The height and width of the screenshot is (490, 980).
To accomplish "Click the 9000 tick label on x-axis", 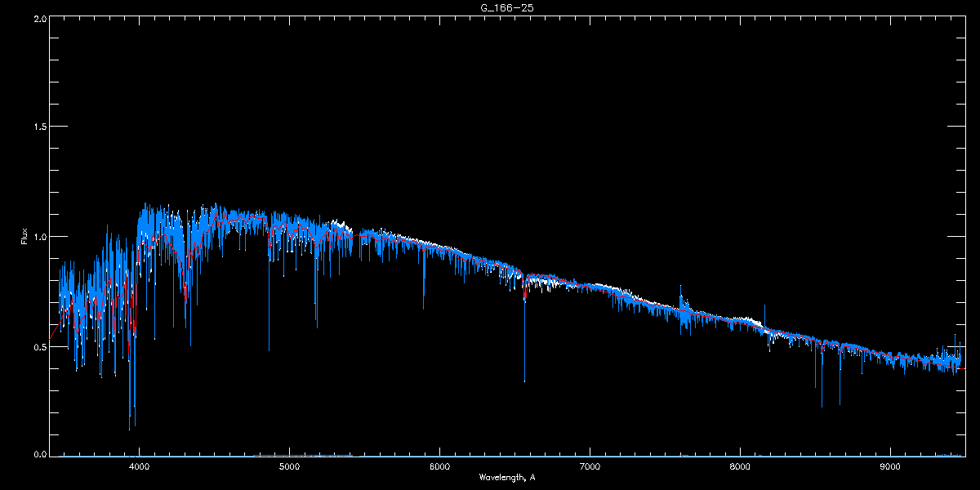I will 890,467.
